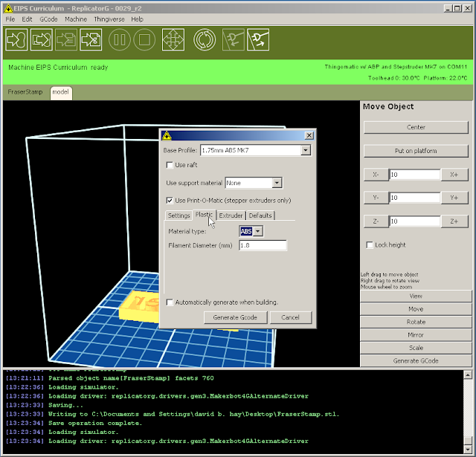Image resolution: width=476 pixels, height=457 pixels.
Task: Click the circular-arrows reset machine icon
Action: click(205, 39)
